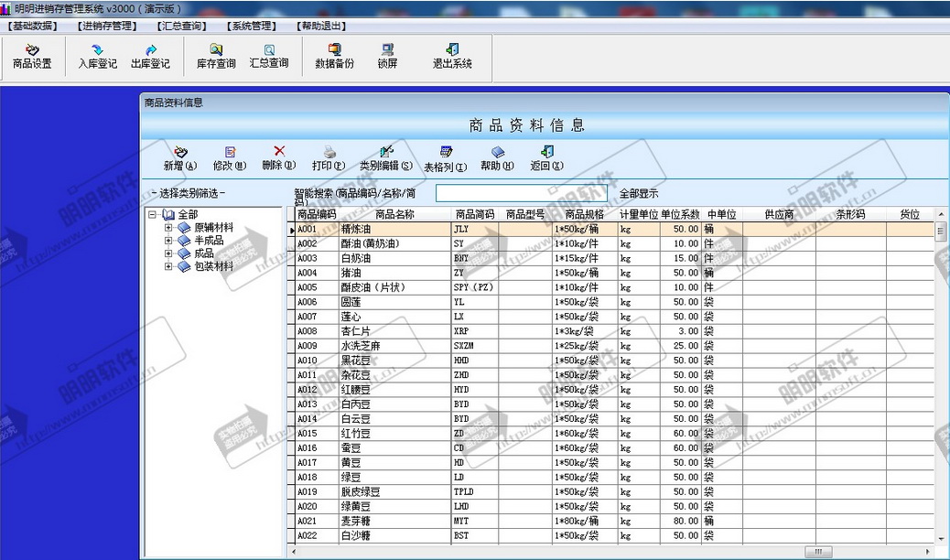Click the 全部 tree root book icon
This screenshot has height=560, width=950.
pos(169,214)
